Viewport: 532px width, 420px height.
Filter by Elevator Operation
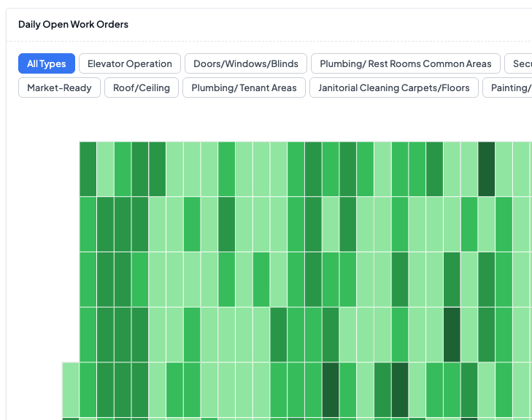(x=130, y=63)
